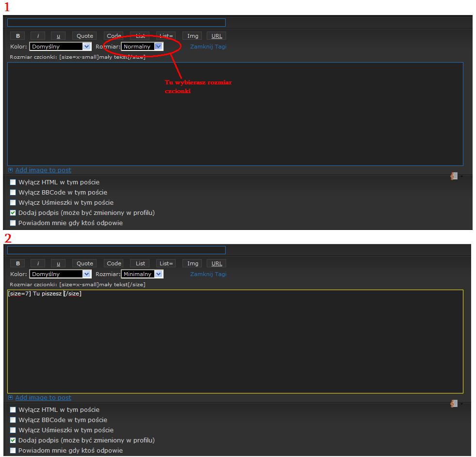Click Bold button in editor 2
This screenshot has height=457, width=476.
pyautogui.click(x=18, y=263)
